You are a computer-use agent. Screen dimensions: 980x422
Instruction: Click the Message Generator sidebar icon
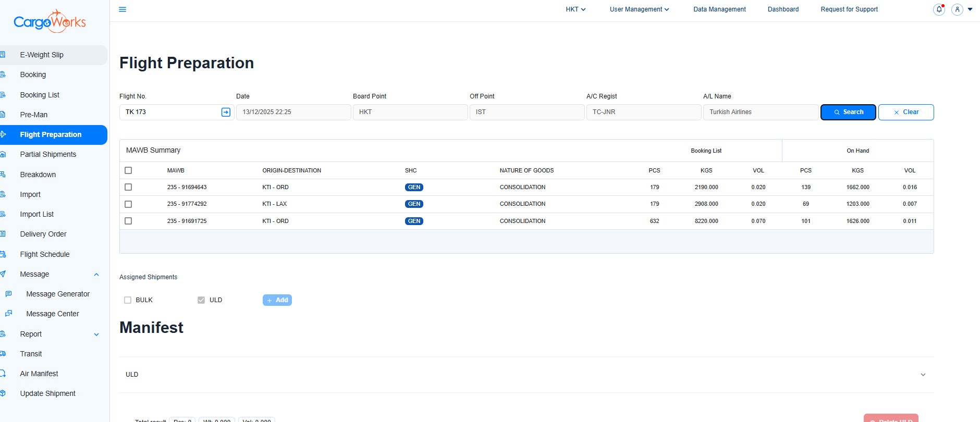[x=8, y=294]
